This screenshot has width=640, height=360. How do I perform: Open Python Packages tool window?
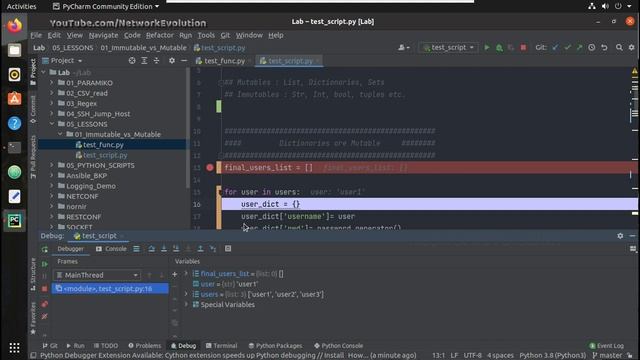point(275,346)
